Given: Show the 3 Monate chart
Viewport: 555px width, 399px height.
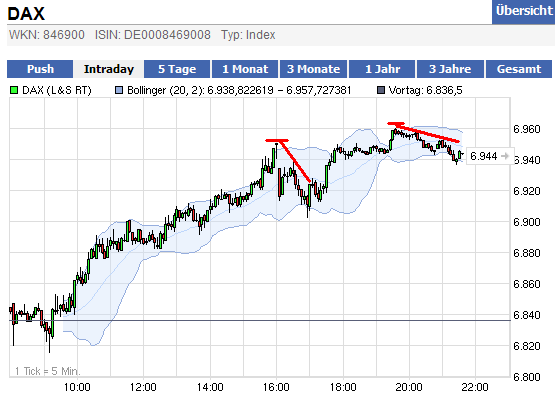Looking at the screenshot, I should (313, 69).
